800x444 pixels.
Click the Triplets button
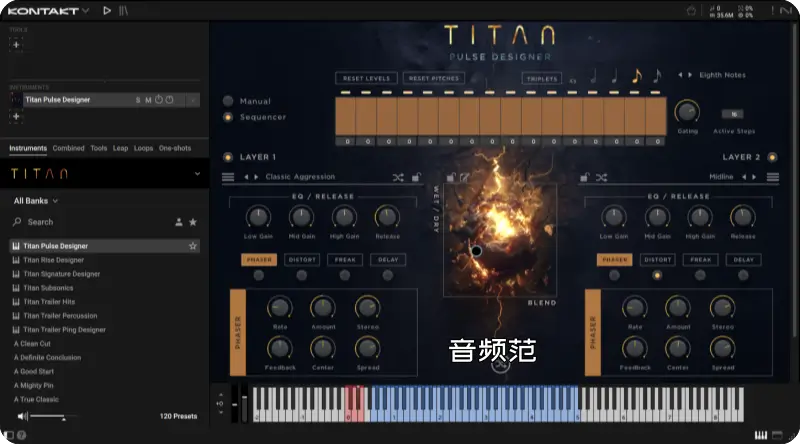coord(540,78)
